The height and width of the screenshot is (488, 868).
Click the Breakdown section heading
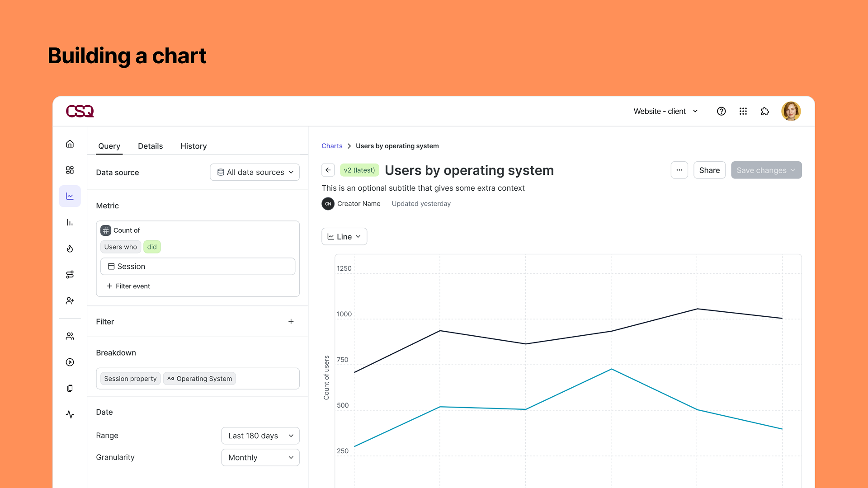coord(116,353)
